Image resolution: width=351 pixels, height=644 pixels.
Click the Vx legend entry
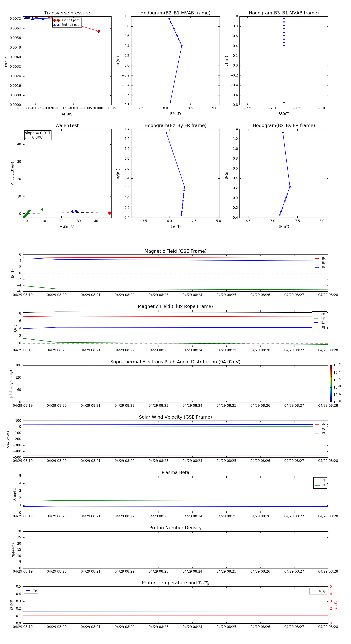[x=320, y=424]
